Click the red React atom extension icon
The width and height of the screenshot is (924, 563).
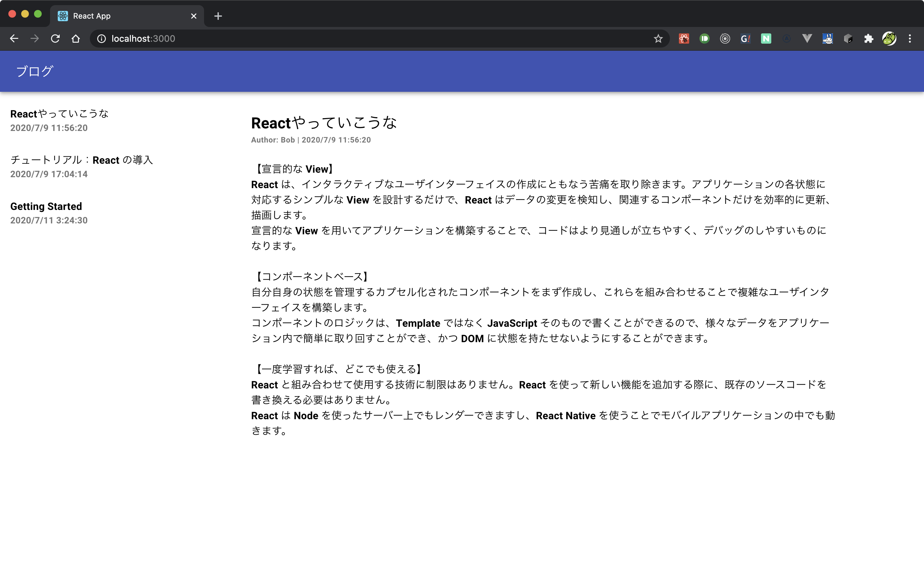(x=684, y=39)
